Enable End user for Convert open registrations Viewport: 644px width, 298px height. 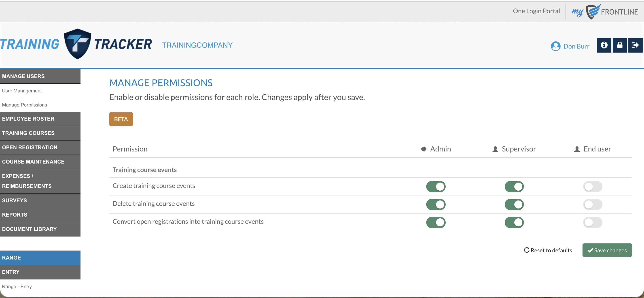(593, 222)
